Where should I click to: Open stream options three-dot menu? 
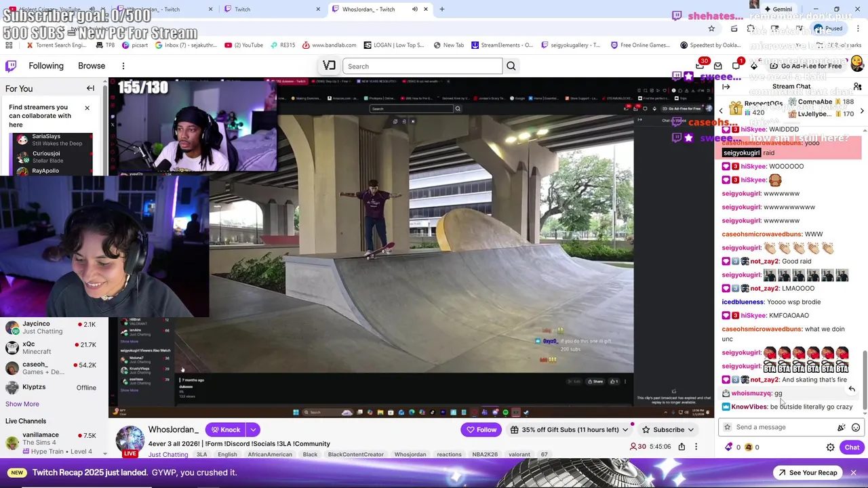tap(696, 447)
